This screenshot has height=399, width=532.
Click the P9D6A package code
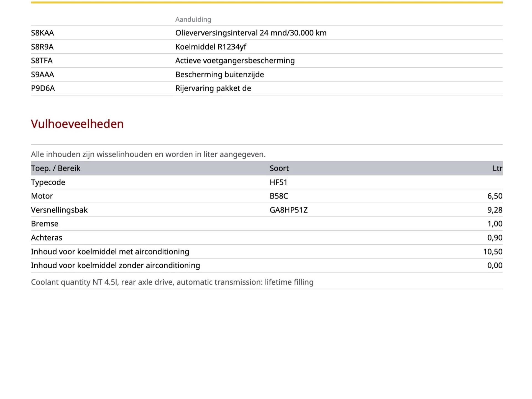click(x=43, y=88)
